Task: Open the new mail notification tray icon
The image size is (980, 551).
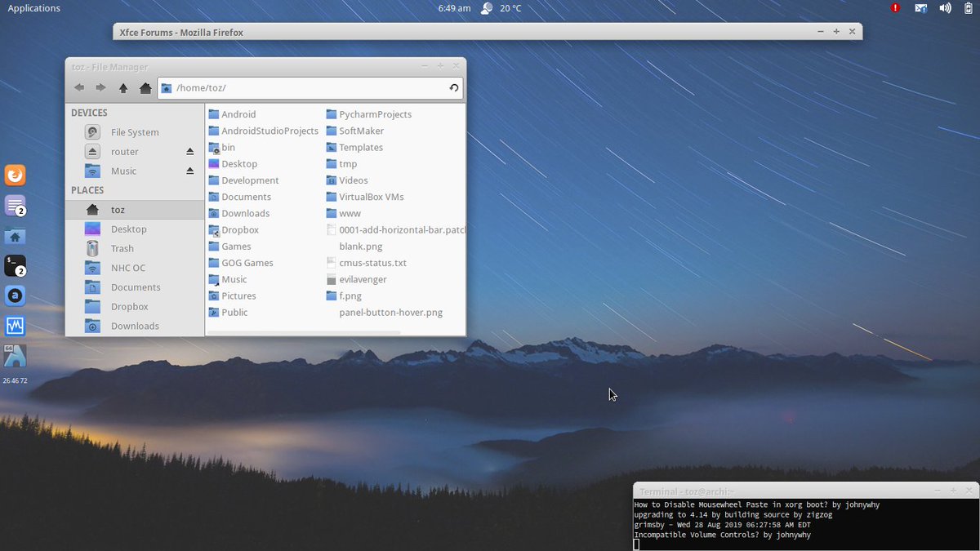Action: pyautogui.click(x=920, y=8)
